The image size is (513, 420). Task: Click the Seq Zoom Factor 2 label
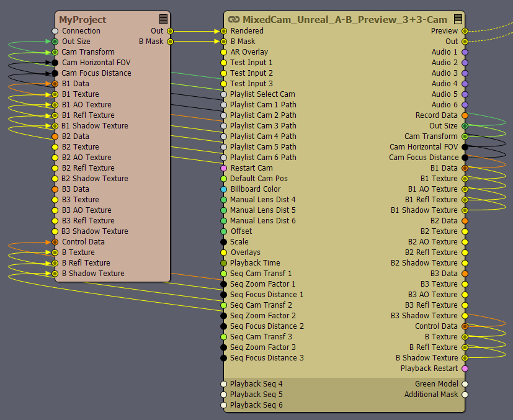263,316
